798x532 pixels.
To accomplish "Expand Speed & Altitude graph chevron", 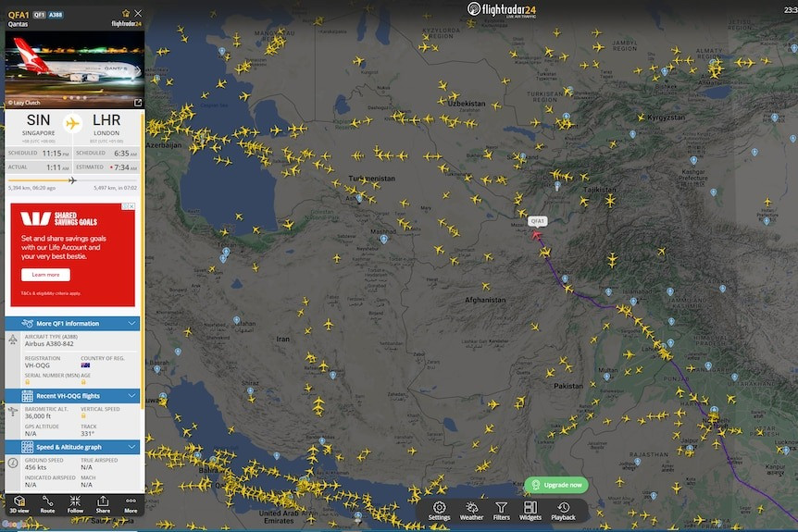I will [131, 447].
